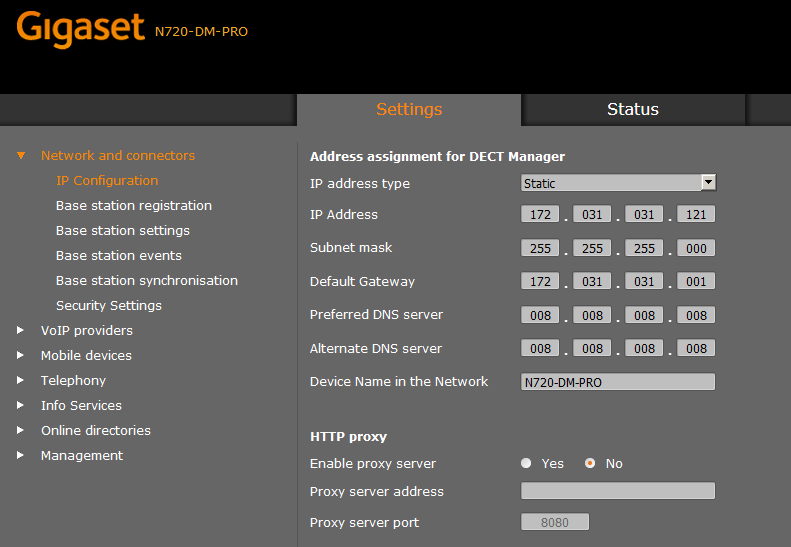Open Online directories section
The width and height of the screenshot is (791, 547).
pos(96,430)
